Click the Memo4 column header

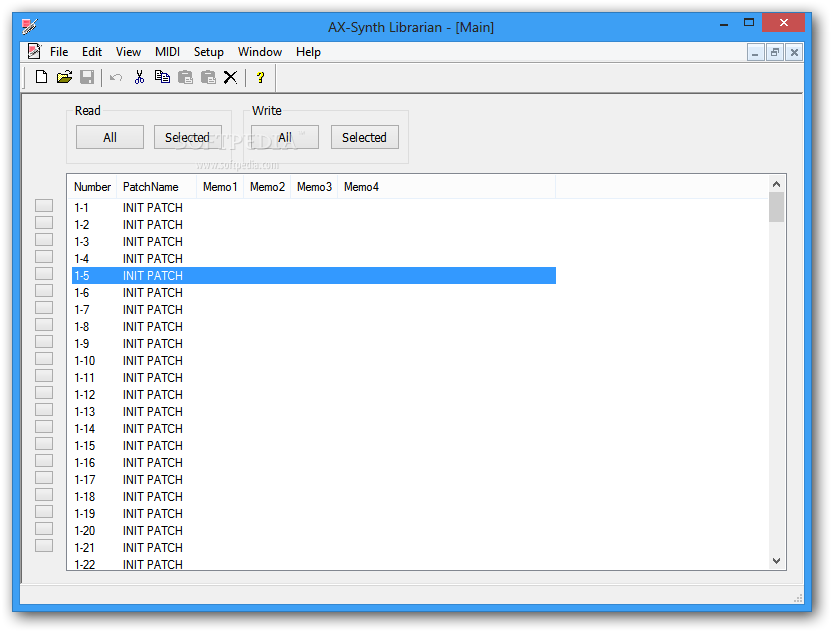tap(446, 187)
